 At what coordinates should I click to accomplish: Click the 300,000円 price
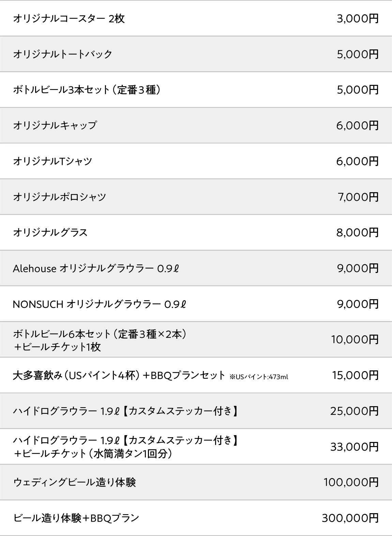point(350,518)
